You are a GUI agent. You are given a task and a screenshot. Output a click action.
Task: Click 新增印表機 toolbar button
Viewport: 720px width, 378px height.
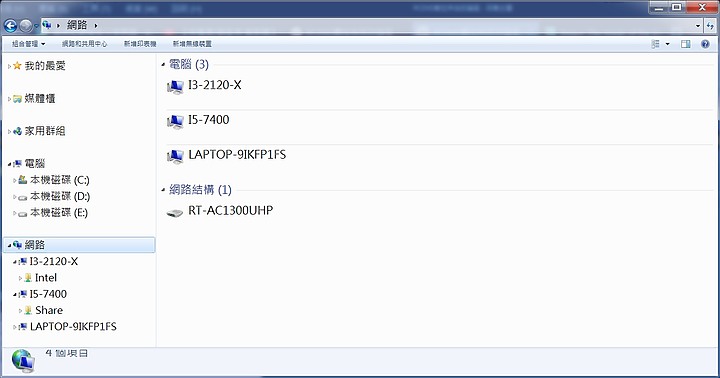point(140,44)
